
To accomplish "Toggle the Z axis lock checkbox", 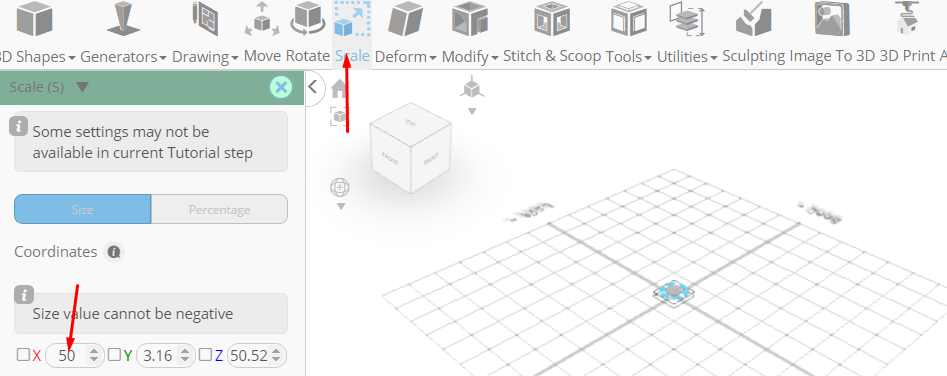I will pos(205,355).
